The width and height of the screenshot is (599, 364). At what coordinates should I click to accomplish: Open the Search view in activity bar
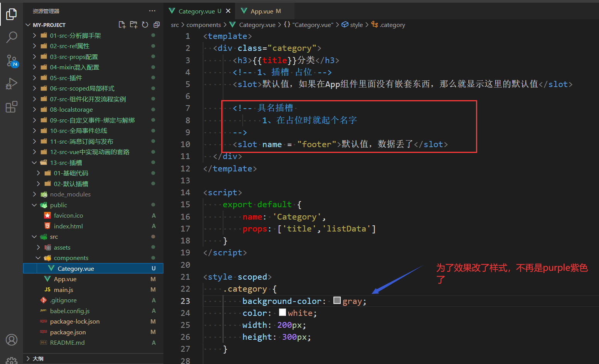point(12,37)
